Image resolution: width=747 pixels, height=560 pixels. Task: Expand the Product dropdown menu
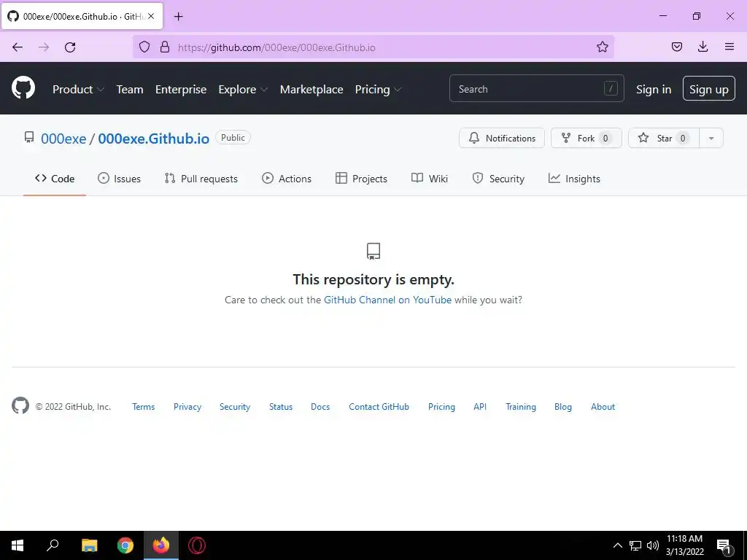[x=78, y=90]
